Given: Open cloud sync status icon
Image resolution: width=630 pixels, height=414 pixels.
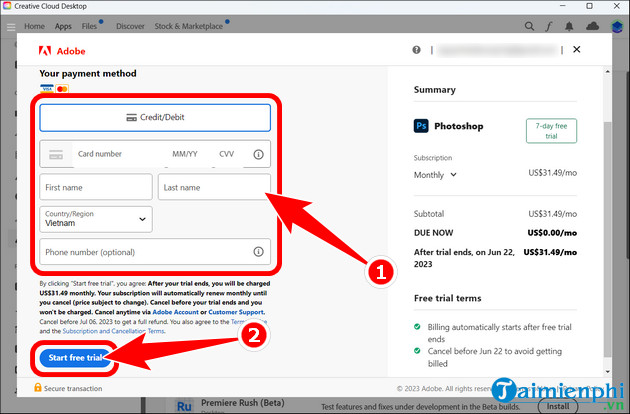Looking at the screenshot, I should 592,26.
